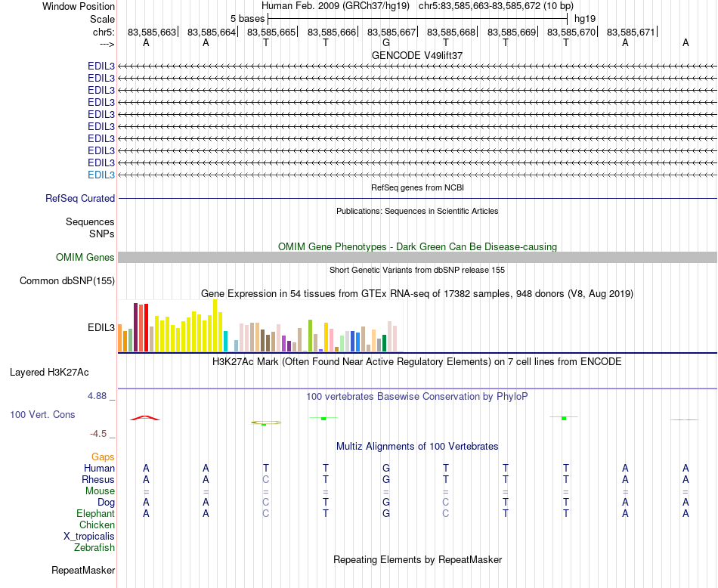Open the RefSeq Curated track label
718x588 pixels.
(x=80, y=198)
